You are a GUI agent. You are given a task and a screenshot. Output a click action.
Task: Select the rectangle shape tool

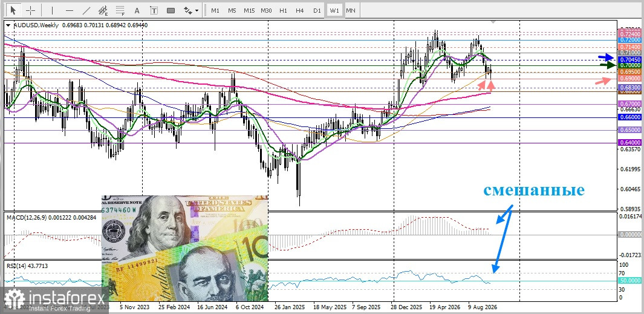coord(171,10)
